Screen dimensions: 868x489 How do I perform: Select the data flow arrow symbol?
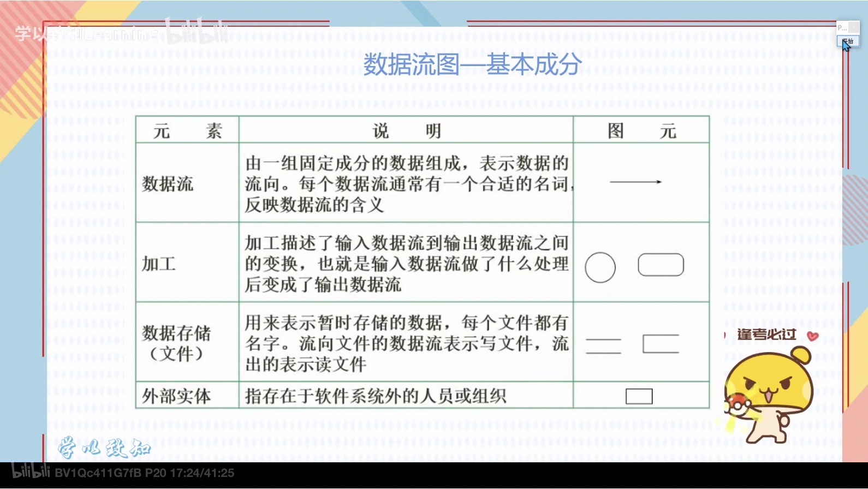pyautogui.click(x=635, y=182)
